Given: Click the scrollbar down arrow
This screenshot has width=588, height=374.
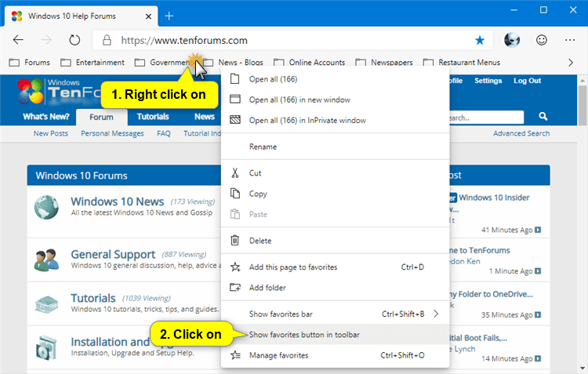Looking at the screenshot, I should click(x=582, y=368).
